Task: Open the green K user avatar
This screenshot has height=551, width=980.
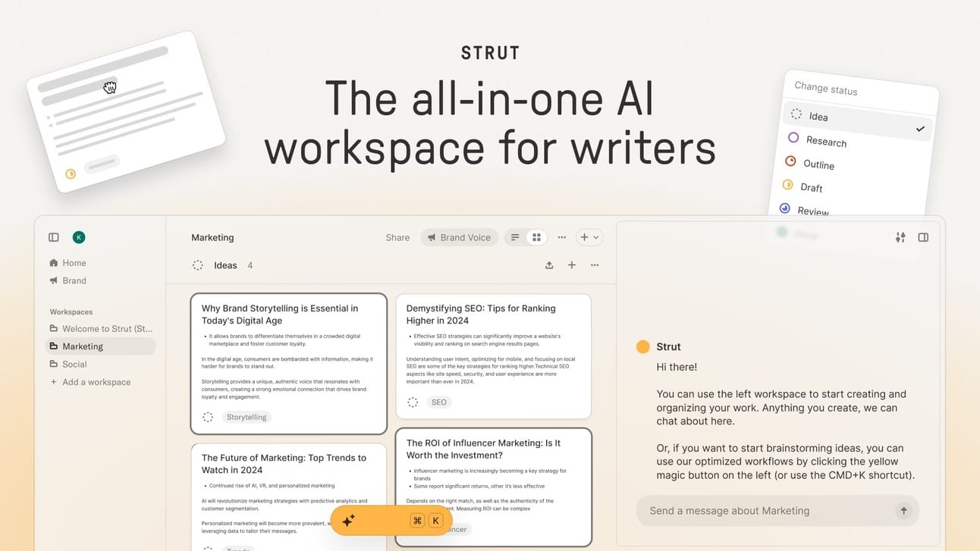Action: pos(79,237)
